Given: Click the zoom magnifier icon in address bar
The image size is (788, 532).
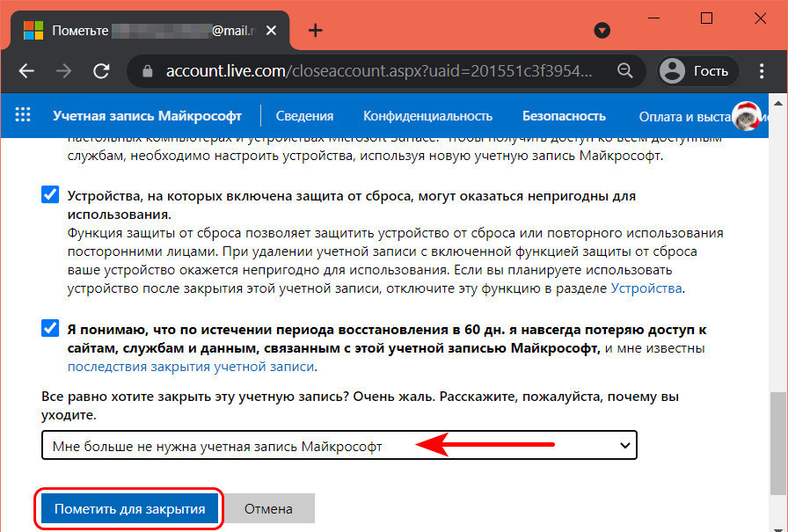Looking at the screenshot, I should [624, 71].
